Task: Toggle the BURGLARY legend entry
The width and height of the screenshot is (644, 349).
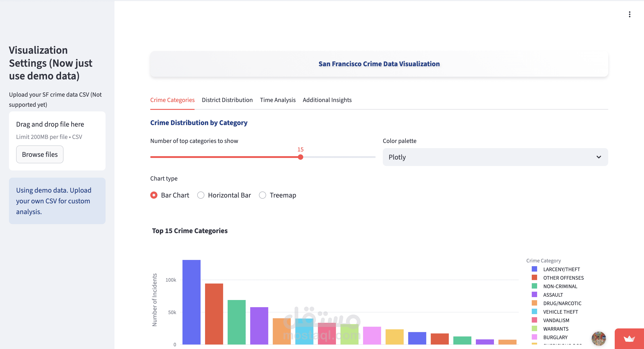Action: 555,337
